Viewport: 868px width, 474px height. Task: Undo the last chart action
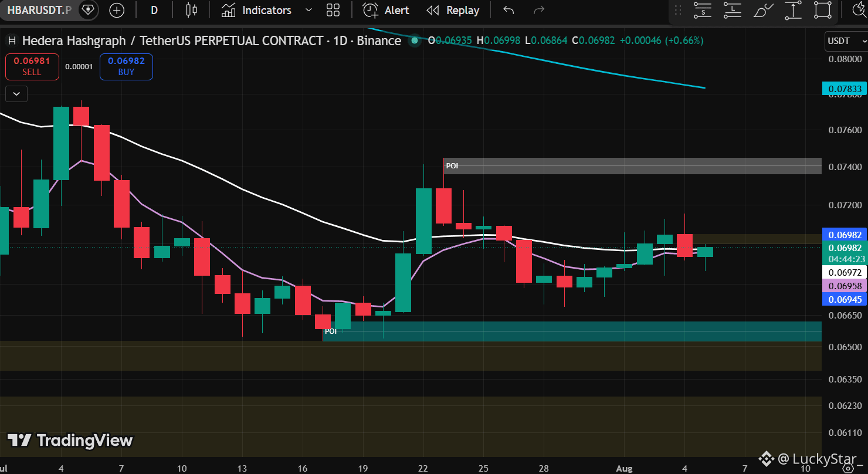pyautogui.click(x=508, y=10)
